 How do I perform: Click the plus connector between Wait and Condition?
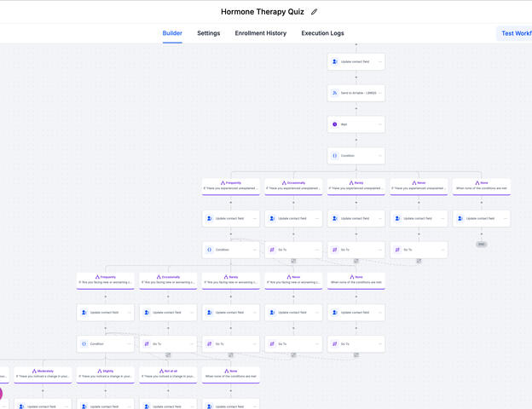tap(356, 141)
